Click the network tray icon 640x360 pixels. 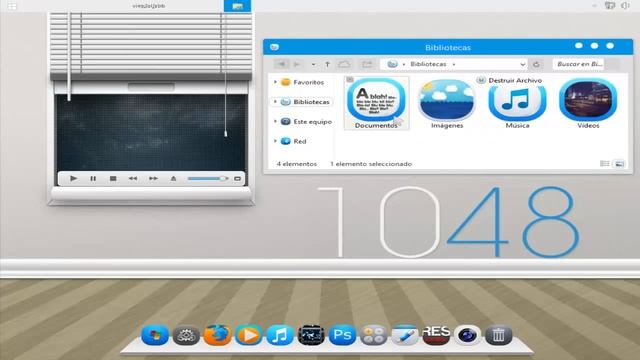(610, 5)
